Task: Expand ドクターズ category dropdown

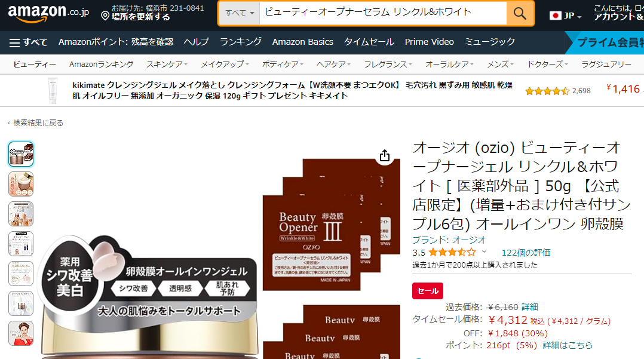Action: (547, 64)
